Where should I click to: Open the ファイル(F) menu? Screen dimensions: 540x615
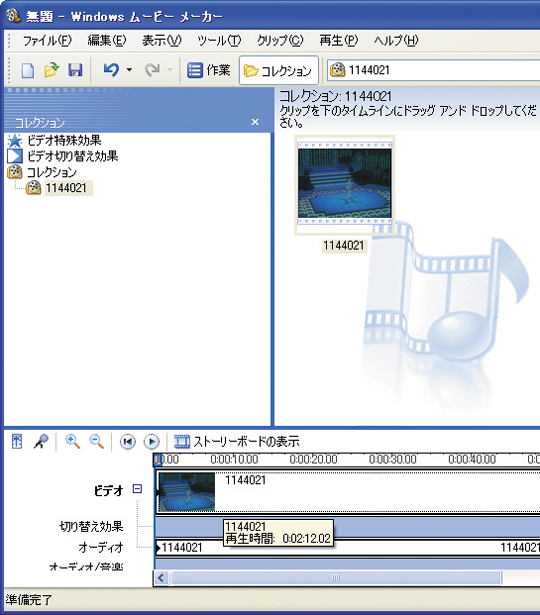pos(47,41)
